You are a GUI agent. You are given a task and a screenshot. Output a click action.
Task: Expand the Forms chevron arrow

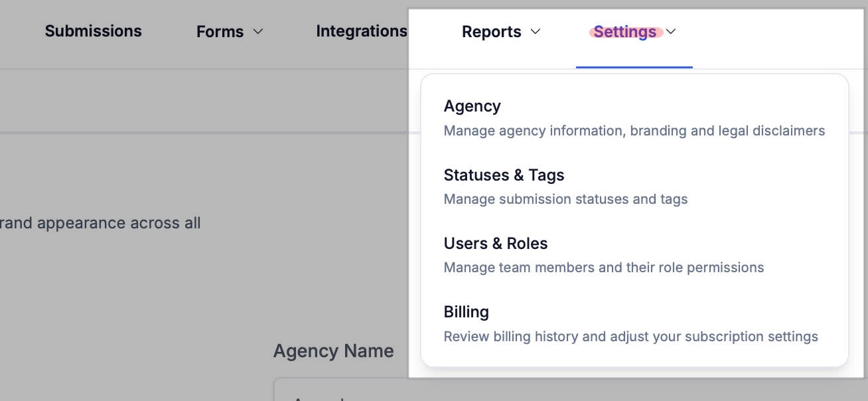(x=259, y=31)
